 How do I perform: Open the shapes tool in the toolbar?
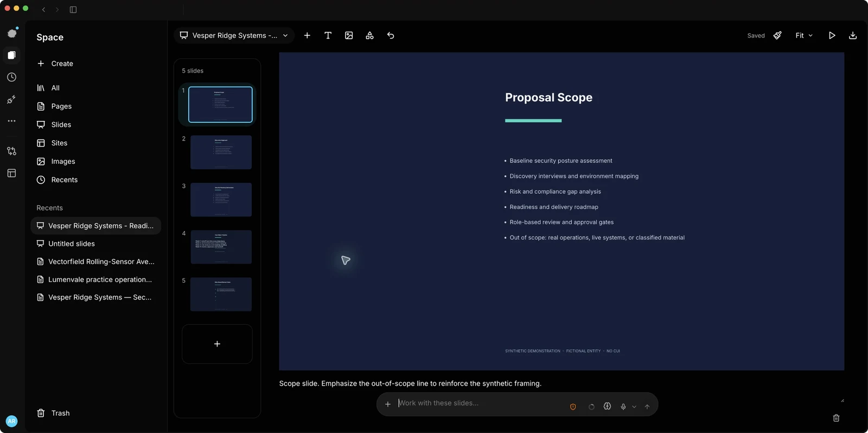pyautogui.click(x=369, y=35)
